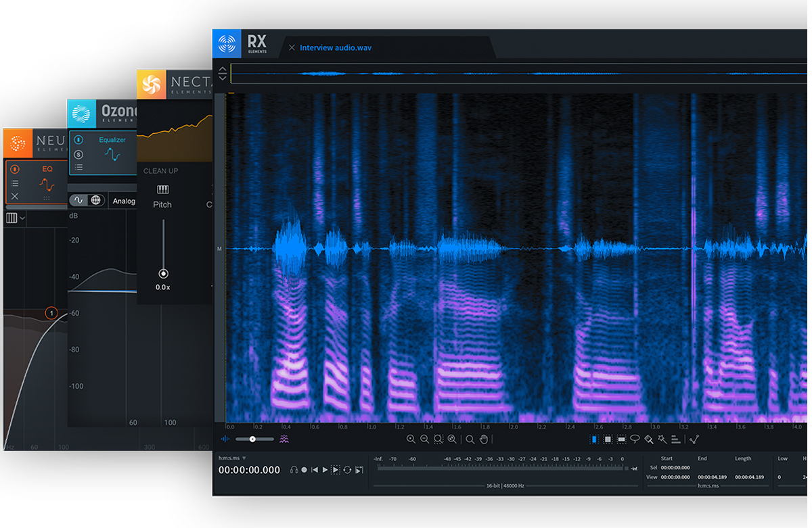Click the Low frequency value 0 field

click(780, 477)
